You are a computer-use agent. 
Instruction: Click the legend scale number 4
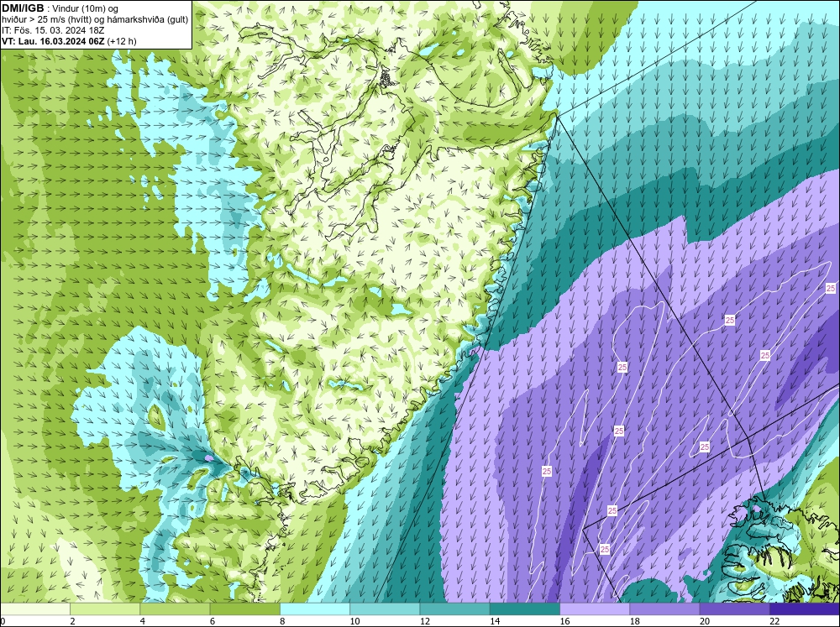(x=143, y=621)
